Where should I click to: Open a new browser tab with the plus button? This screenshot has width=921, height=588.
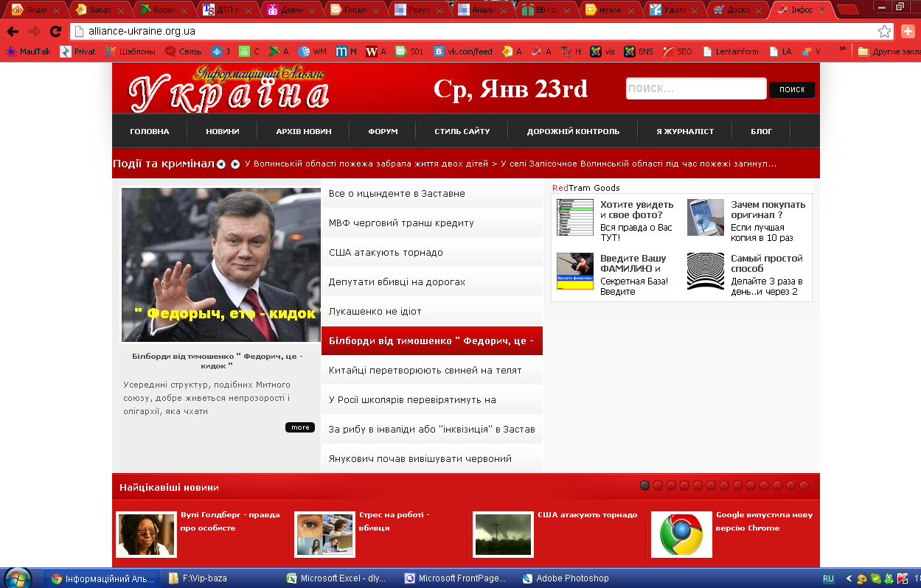click(x=910, y=32)
